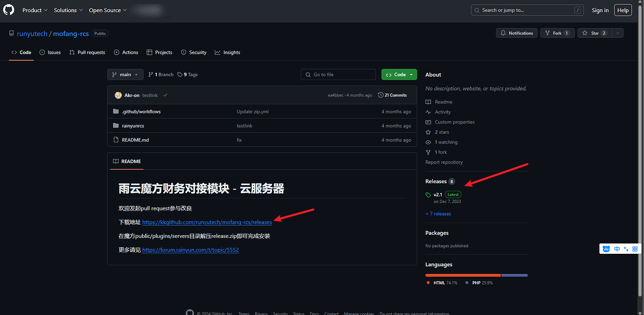
Task: Click the Sign in link
Action: (600, 10)
